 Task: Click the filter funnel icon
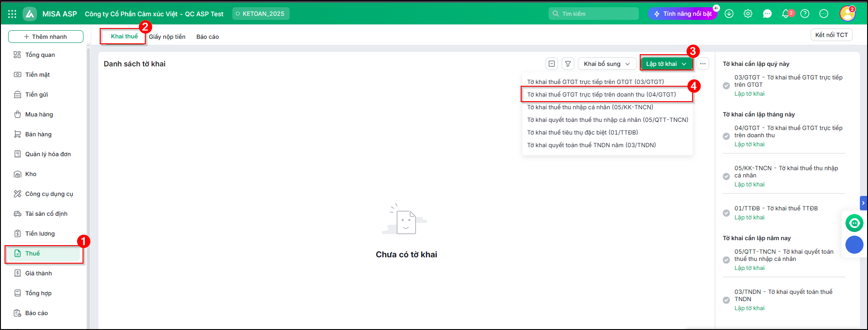[x=568, y=64]
